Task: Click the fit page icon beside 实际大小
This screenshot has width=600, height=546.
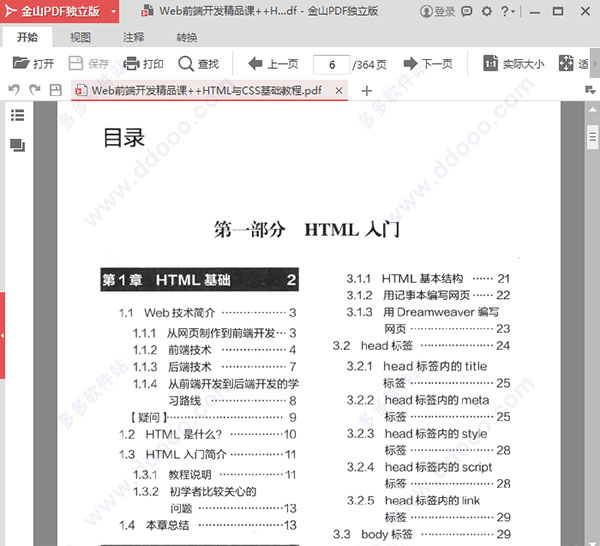Action: tap(566, 63)
